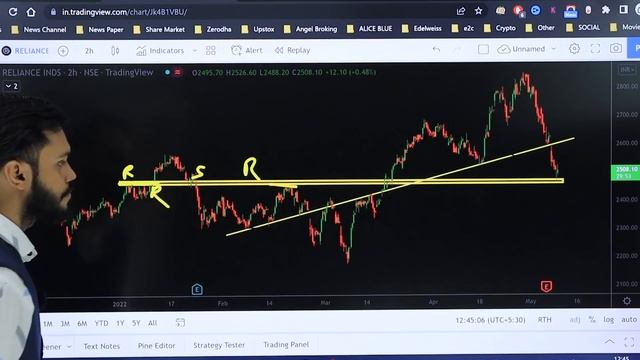Set the chart range to YTD
This screenshot has height=360, width=640.
[x=101, y=323]
